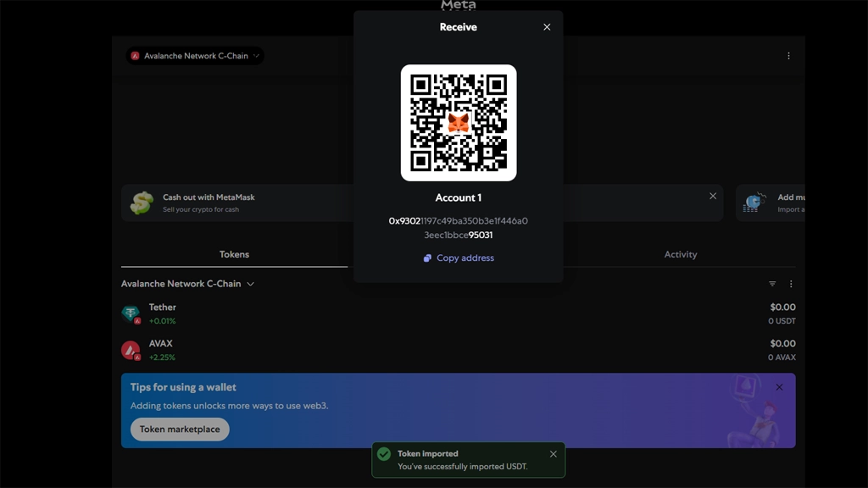The height and width of the screenshot is (488, 868).
Task: Click the Cash out with MetaMask card
Action: (422, 203)
